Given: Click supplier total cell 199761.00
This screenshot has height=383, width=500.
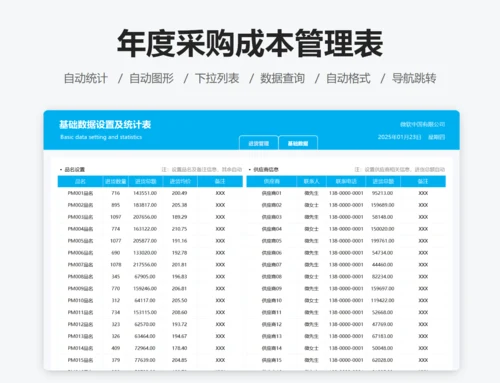Looking at the screenshot, I should click(383, 241).
